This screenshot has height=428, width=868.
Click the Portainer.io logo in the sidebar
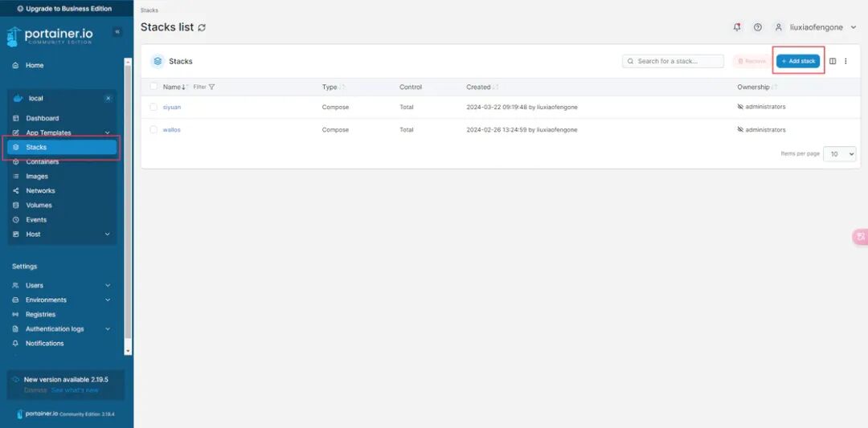pyautogui.click(x=50, y=36)
